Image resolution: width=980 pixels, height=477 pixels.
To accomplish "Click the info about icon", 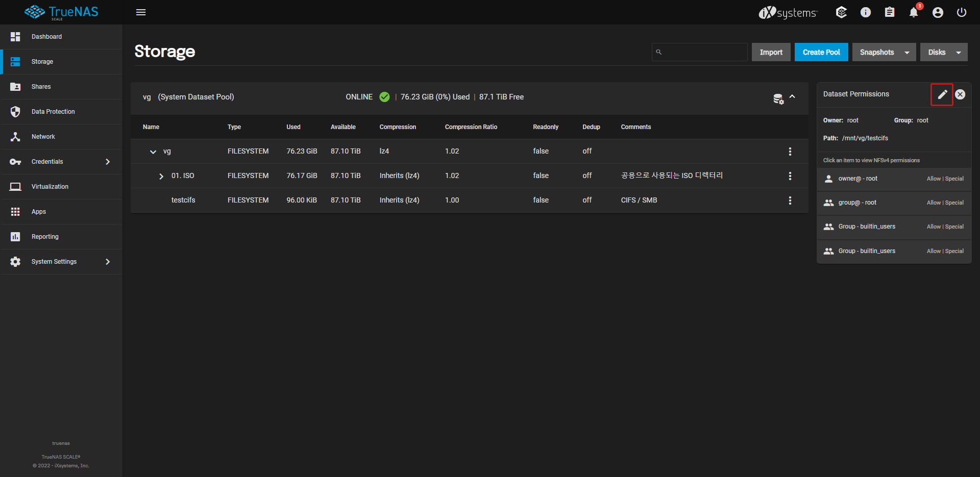I will [x=866, y=12].
